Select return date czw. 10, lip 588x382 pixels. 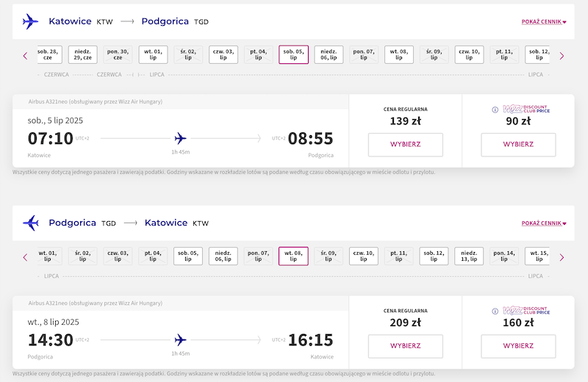tap(363, 256)
